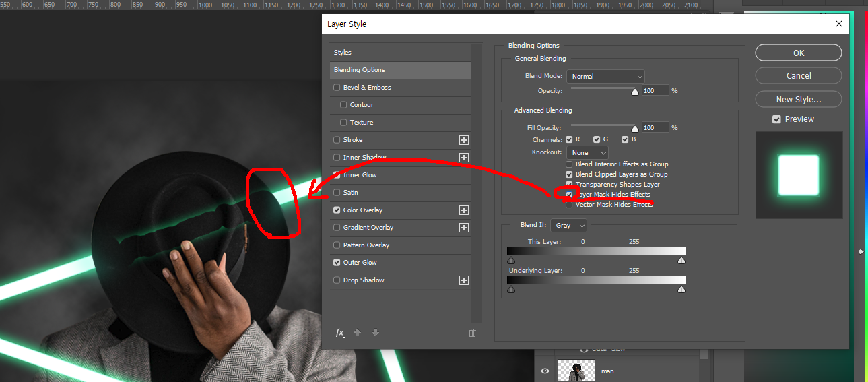The image size is (868, 382).
Task: Check Vector Mask Hides Effects
Action: (x=570, y=205)
